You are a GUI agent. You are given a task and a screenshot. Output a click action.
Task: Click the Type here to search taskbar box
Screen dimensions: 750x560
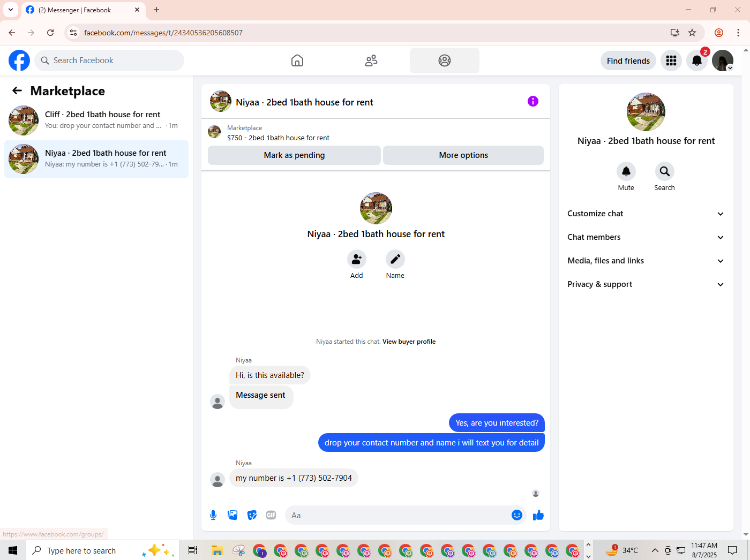[103, 550]
